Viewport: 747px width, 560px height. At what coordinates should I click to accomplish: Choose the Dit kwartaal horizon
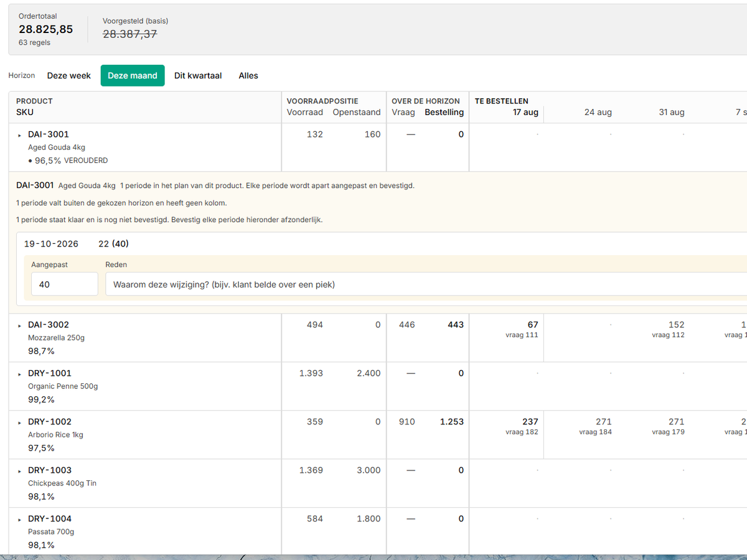point(198,75)
